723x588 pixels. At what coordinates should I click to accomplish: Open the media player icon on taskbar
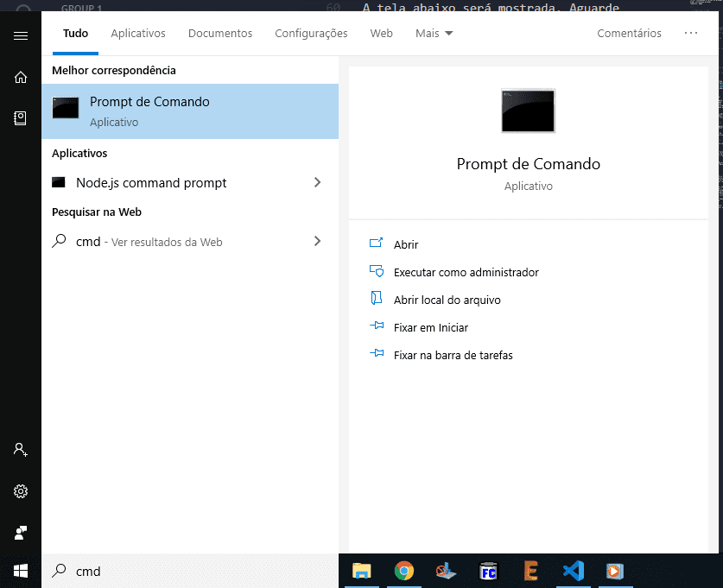[x=615, y=571]
